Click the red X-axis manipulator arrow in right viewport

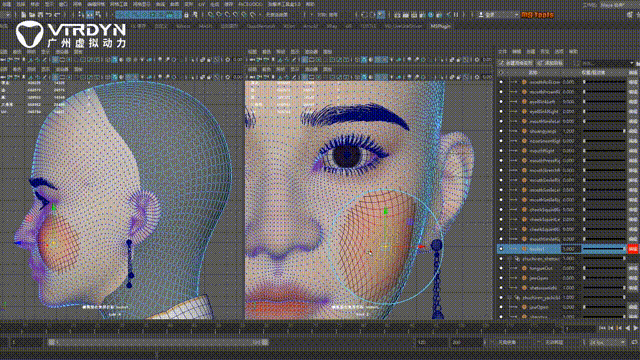(421, 247)
